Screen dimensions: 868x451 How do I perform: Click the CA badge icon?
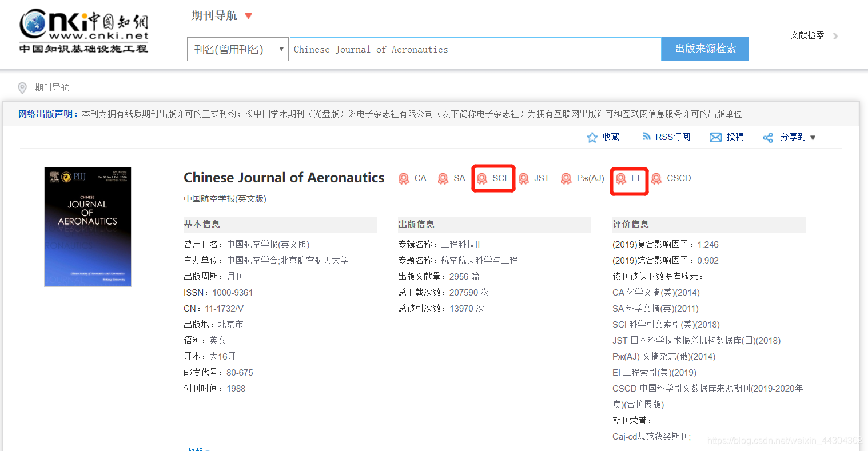404,179
